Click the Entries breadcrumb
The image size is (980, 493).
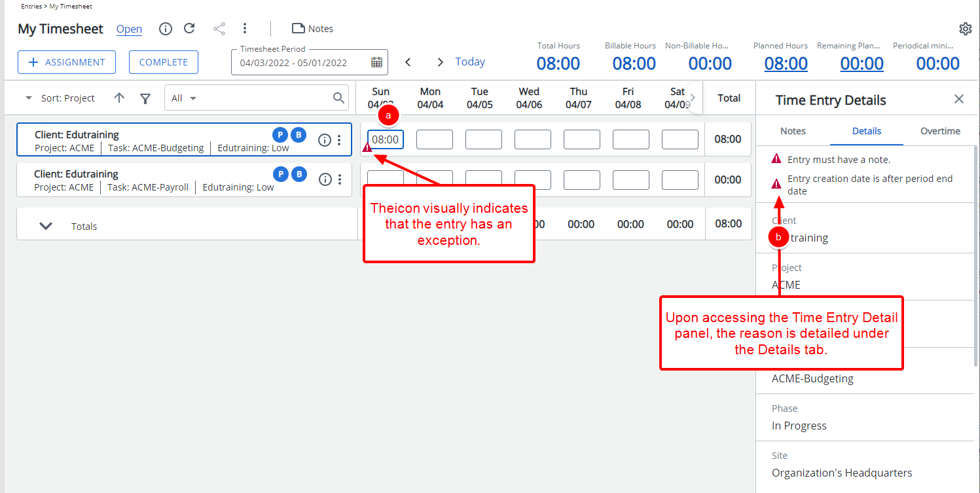coord(31,7)
